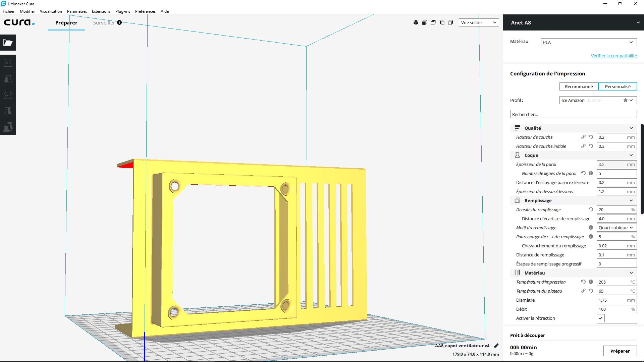Open Vérifier la compatibilité link
Viewport: 644px width, 362px height.
(x=613, y=56)
